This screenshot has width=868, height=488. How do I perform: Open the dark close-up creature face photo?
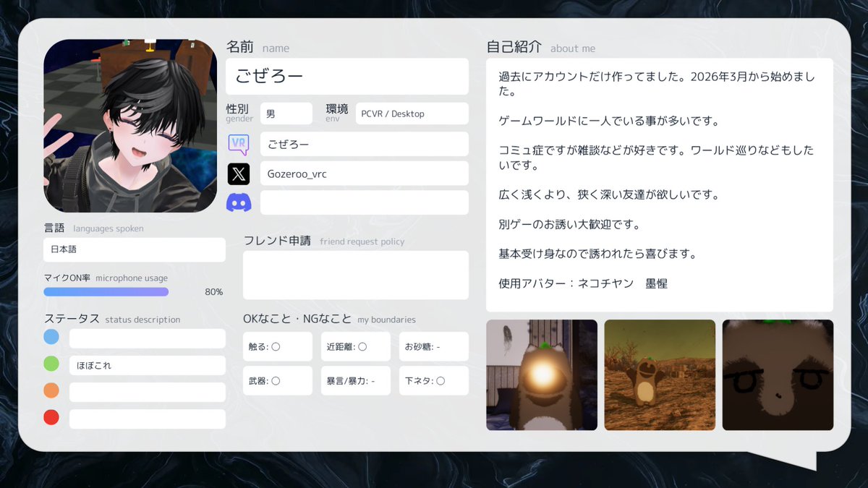pyautogui.click(x=778, y=375)
